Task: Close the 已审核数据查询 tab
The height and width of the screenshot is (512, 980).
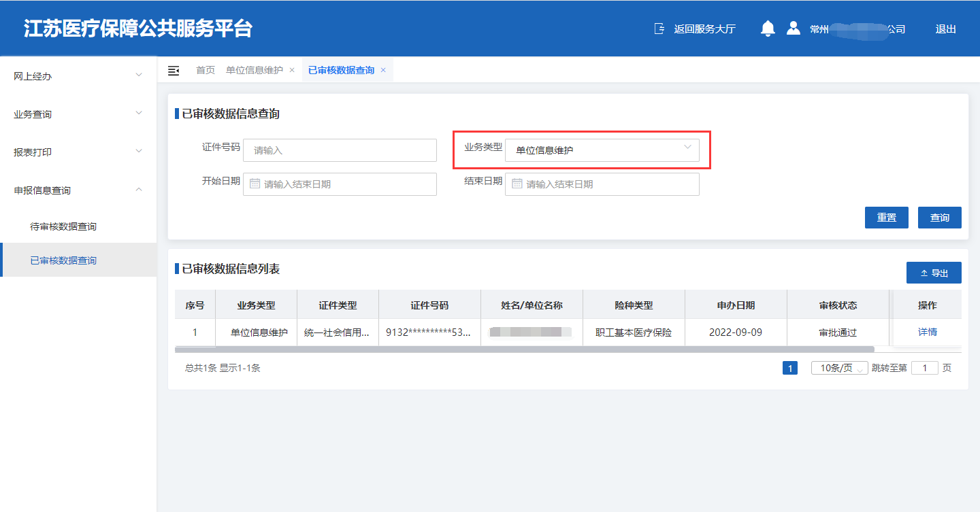Action: pos(383,70)
